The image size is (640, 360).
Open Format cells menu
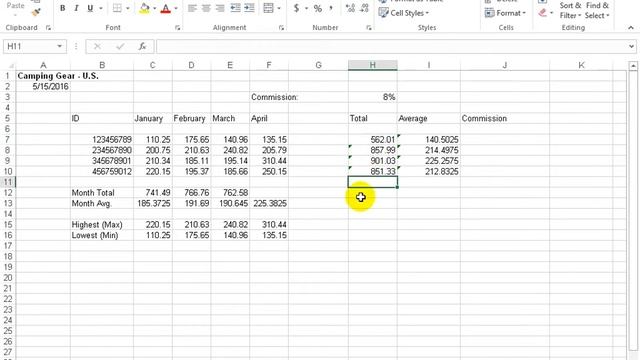(x=504, y=13)
